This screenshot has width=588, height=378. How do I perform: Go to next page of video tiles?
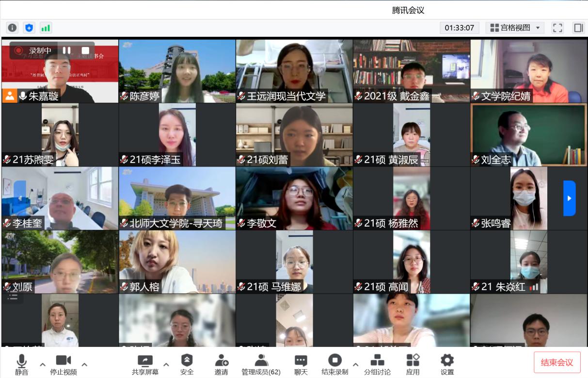click(569, 198)
